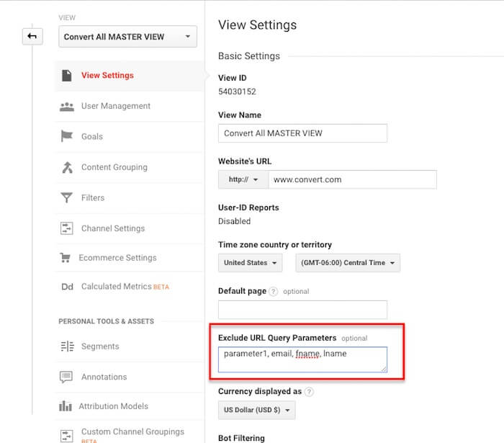Open the http:// protocol dropdown
The height and width of the screenshot is (443, 504).
[243, 179]
